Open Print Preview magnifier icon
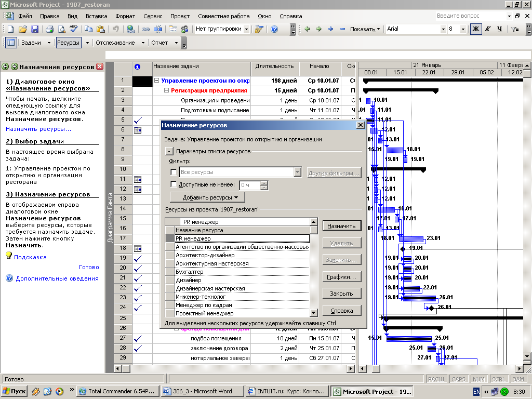The height and width of the screenshot is (399, 532). pyautogui.click(x=61, y=29)
